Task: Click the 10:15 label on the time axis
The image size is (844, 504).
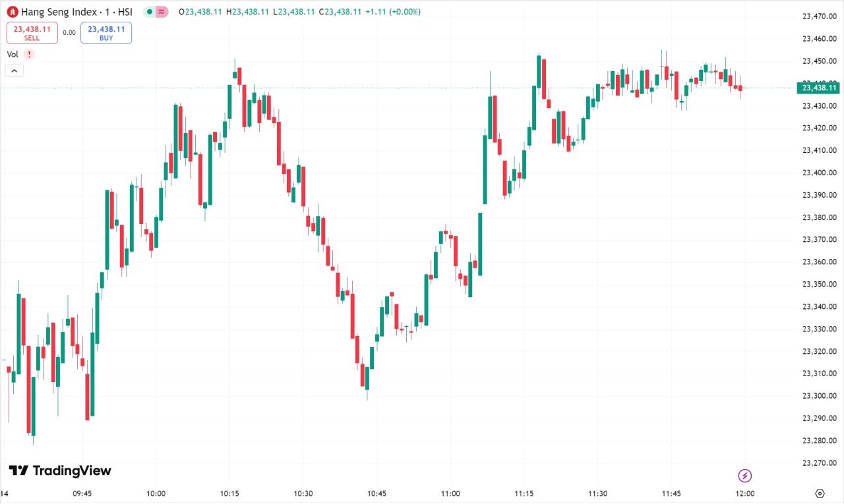Action: tap(229, 493)
